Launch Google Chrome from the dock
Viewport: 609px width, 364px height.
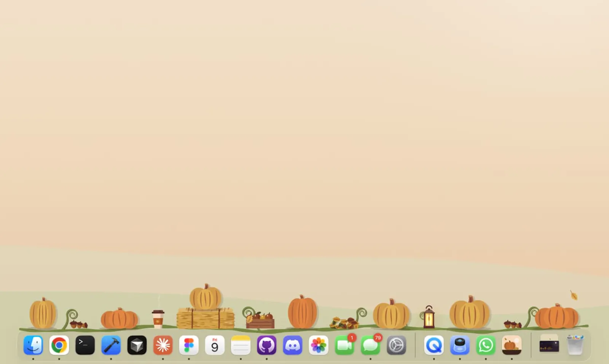click(x=59, y=345)
